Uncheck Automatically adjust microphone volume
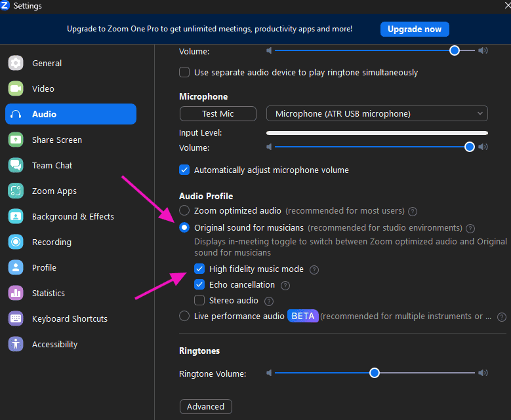 [x=184, y=170]
